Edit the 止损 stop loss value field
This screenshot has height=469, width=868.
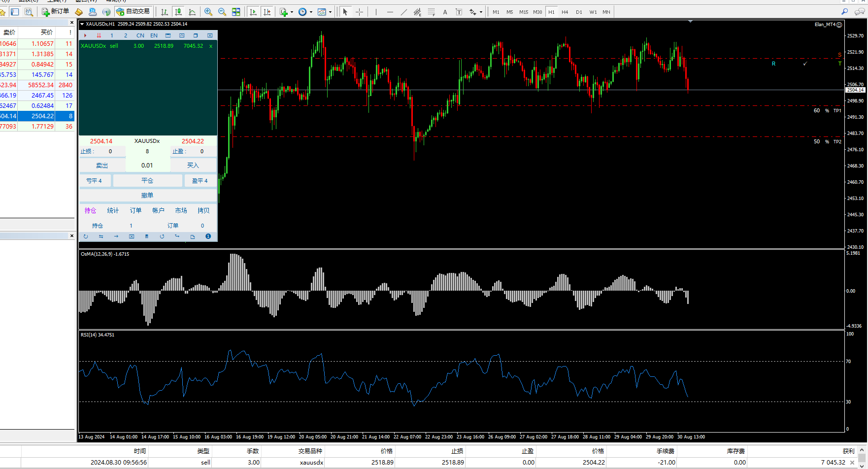110,151
